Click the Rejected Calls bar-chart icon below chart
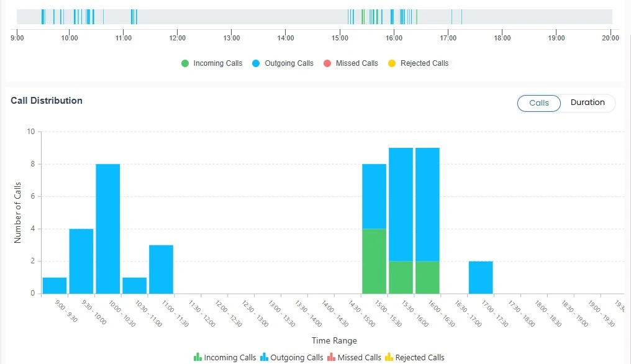Image resolution: width=631 pixels, height=364 pixels. (388, 357)
